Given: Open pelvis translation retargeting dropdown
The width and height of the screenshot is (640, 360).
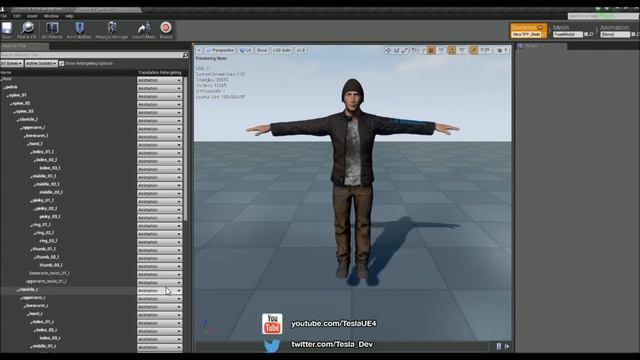Looking at the screenshot, I should 160,88.
